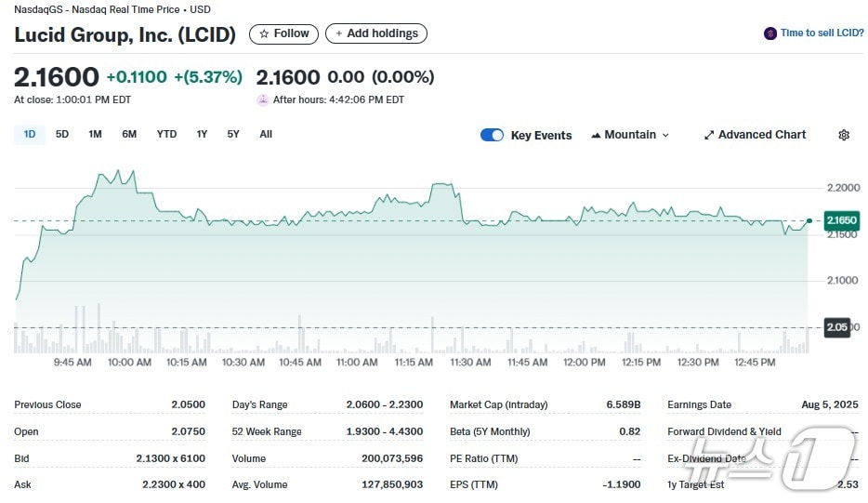The width and height of the screenshot is (868, 503).
Task: Select the 1M chart range
Action: pos(95,134)
